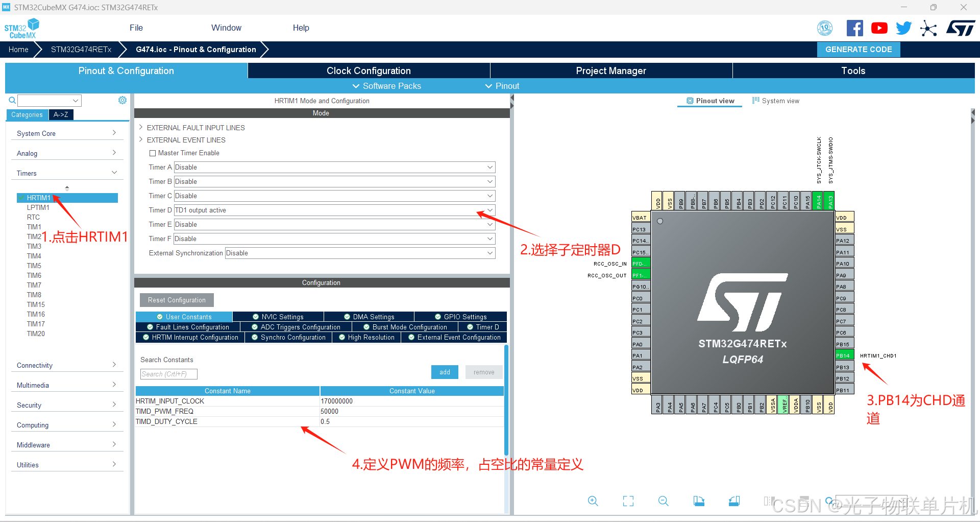Enable the Master Timer checkbox

pyautogui.click(x=152, y=153)
